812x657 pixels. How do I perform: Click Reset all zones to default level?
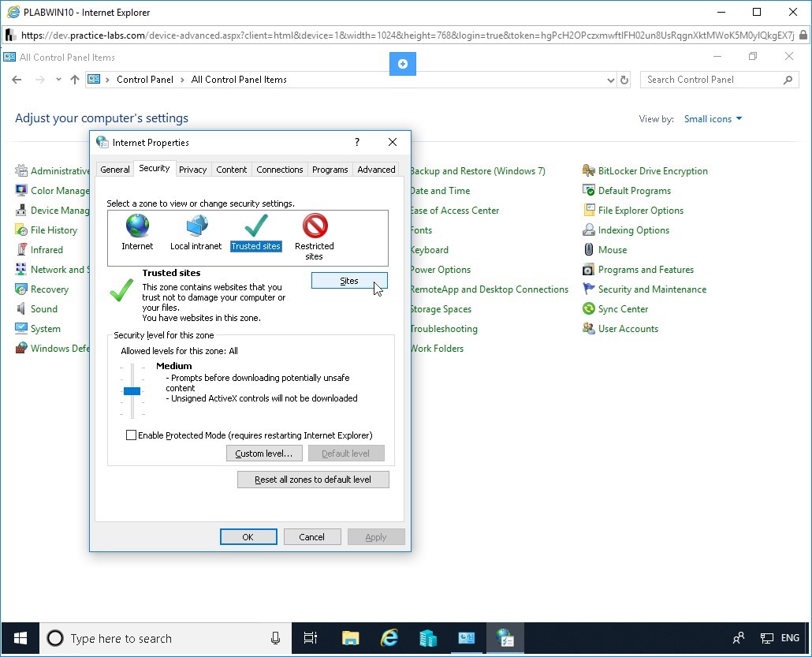pos(313,480)
